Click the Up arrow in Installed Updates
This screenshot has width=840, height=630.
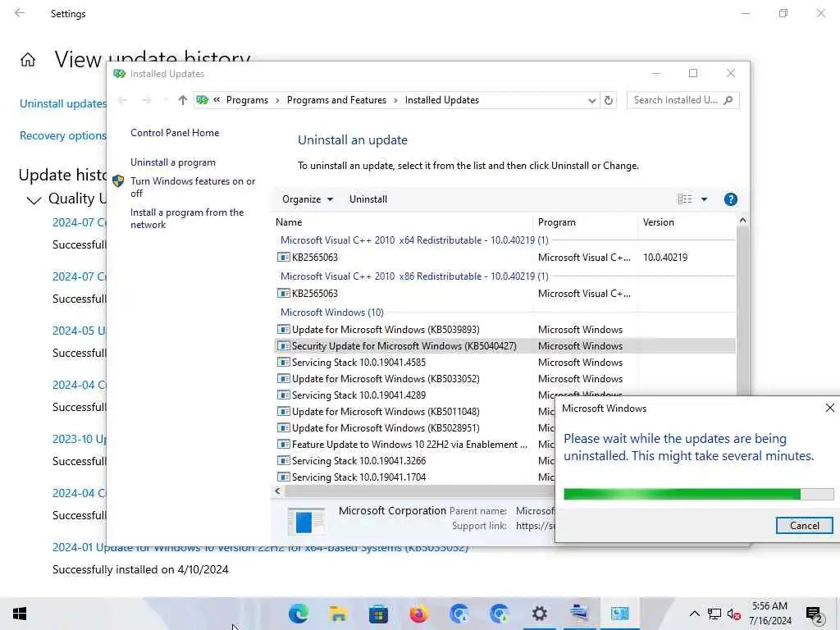coord(183,100)
